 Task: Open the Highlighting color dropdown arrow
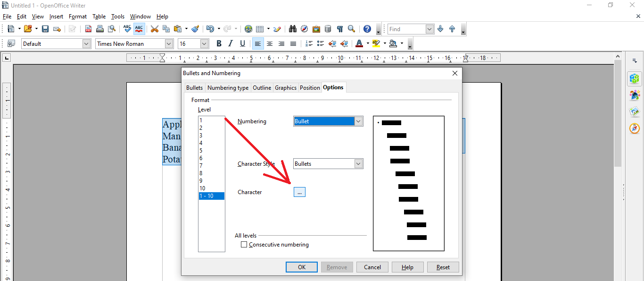point(385,43)
